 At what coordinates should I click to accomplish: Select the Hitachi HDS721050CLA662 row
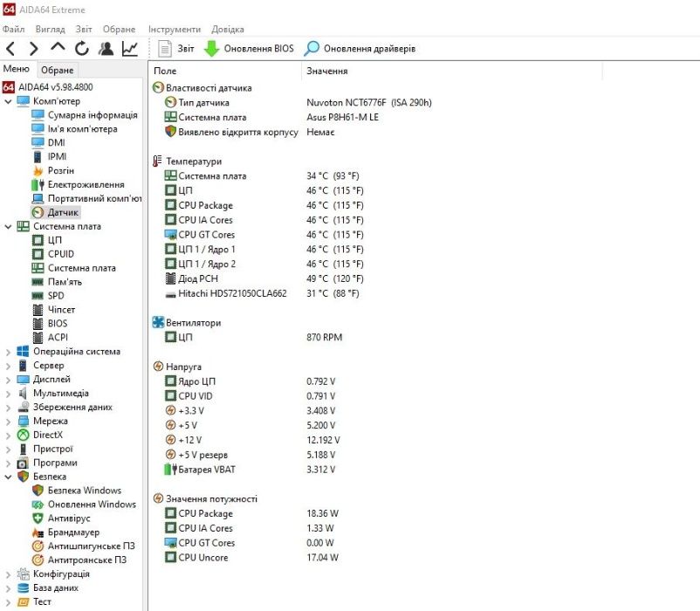point(262,293)
